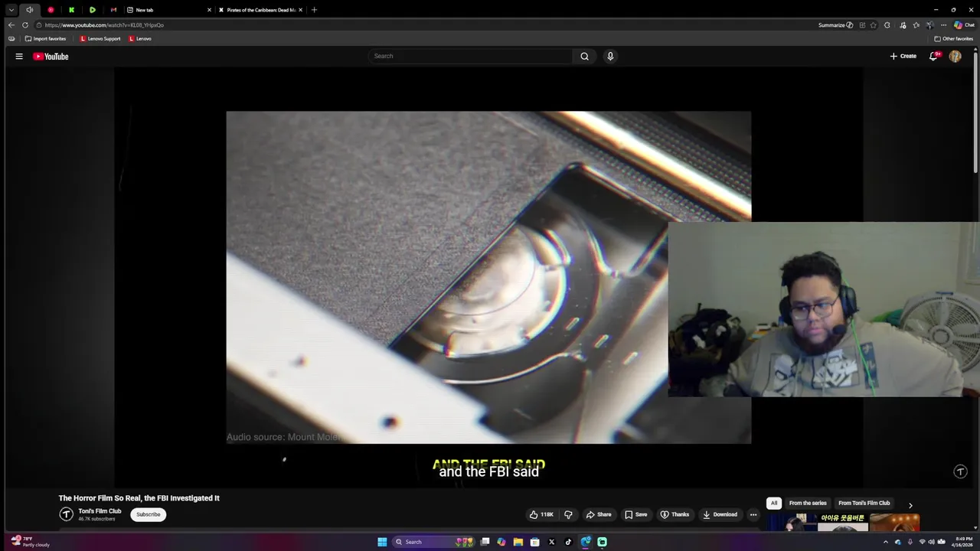The width and height of the screenshot is (980, 551).
Task: Switch to the Gmail pinned tab
Action: [x=113, y=10]
